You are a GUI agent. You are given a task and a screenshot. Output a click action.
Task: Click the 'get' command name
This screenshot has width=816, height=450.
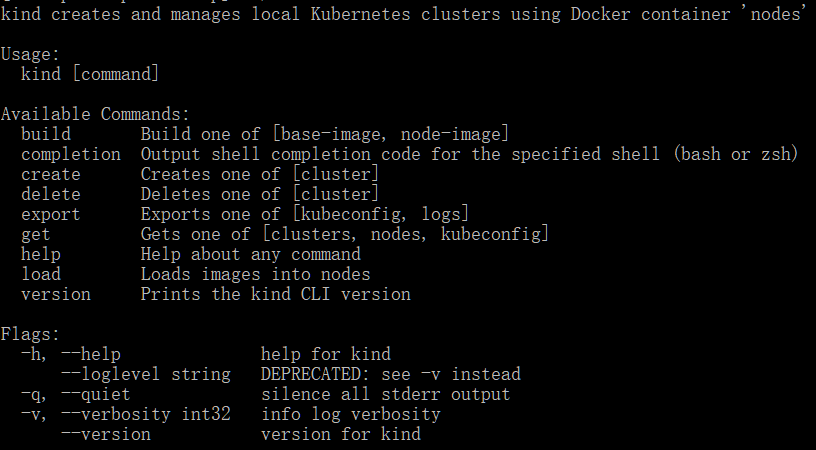(35, 234)
